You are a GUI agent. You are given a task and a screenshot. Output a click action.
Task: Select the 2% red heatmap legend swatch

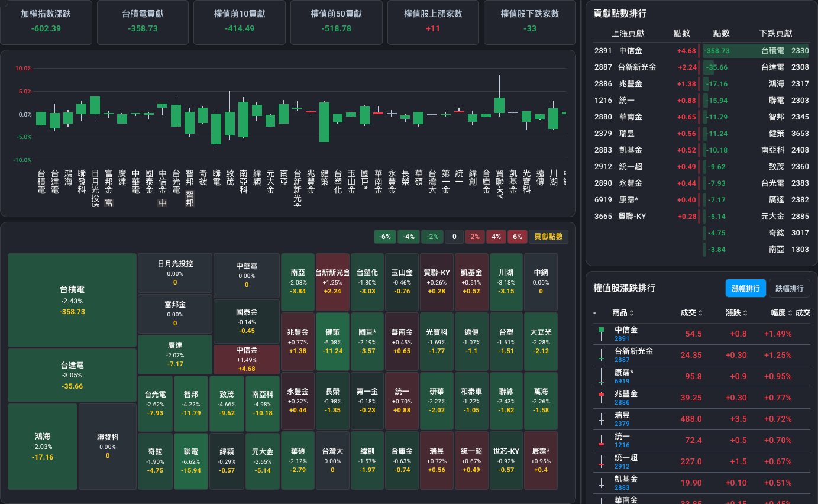pyautogui.click(x=475, y=237)
